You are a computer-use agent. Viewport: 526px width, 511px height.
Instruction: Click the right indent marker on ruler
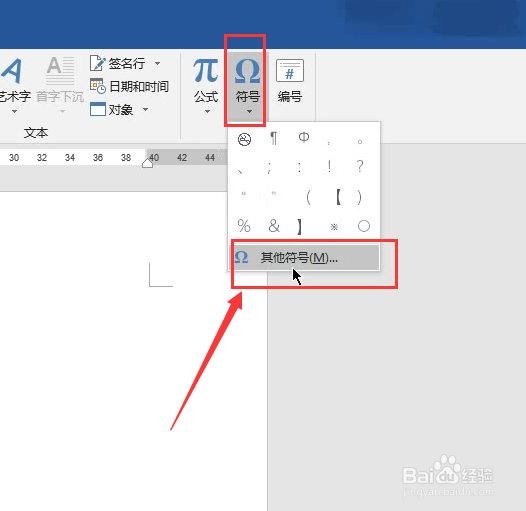click(x=147, y=163)
